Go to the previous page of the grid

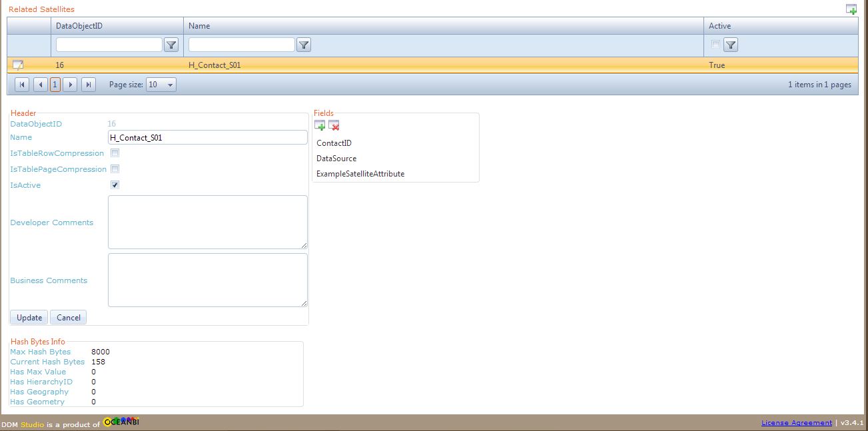[41, 85]
